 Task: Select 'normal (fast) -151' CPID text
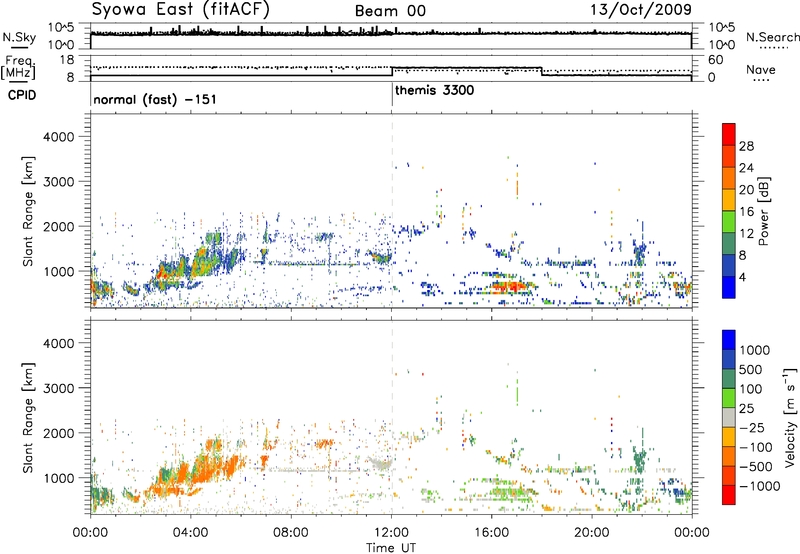point(155,99)
